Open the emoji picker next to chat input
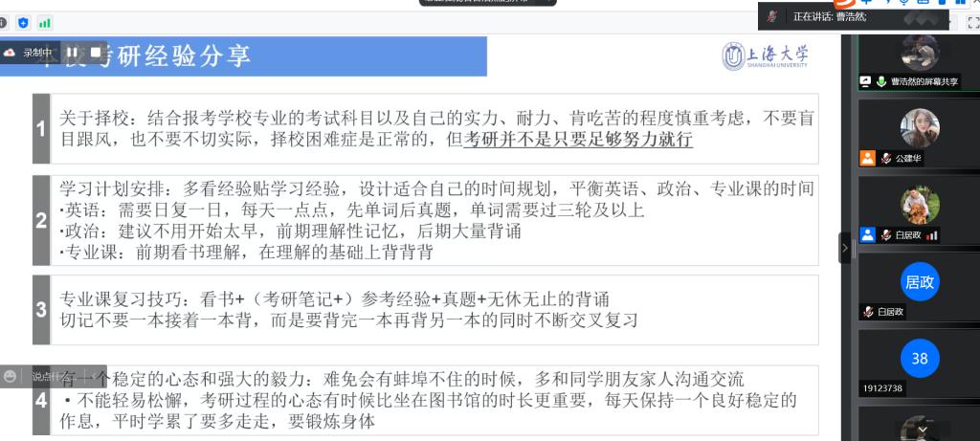This screenshot has width=980, height=441. point(10,376)
